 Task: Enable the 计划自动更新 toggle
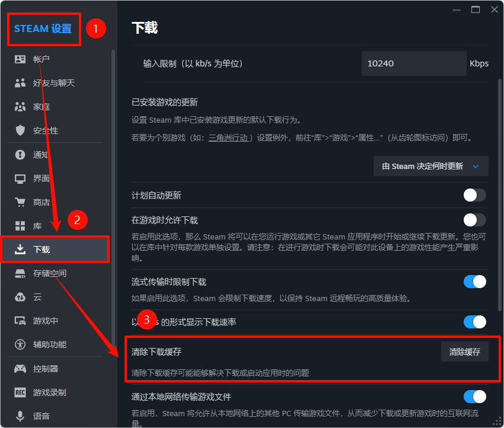pos(475,195)
